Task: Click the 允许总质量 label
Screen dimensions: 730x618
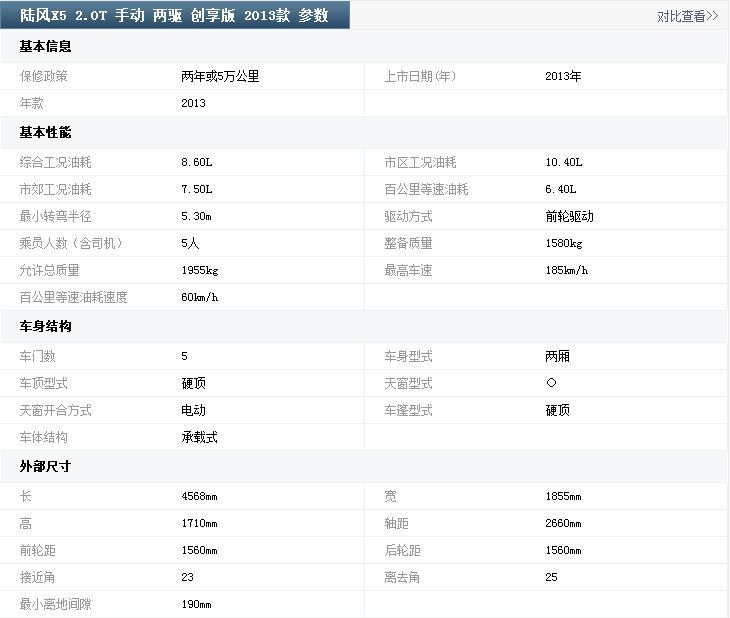Action: tap(49, 271)
